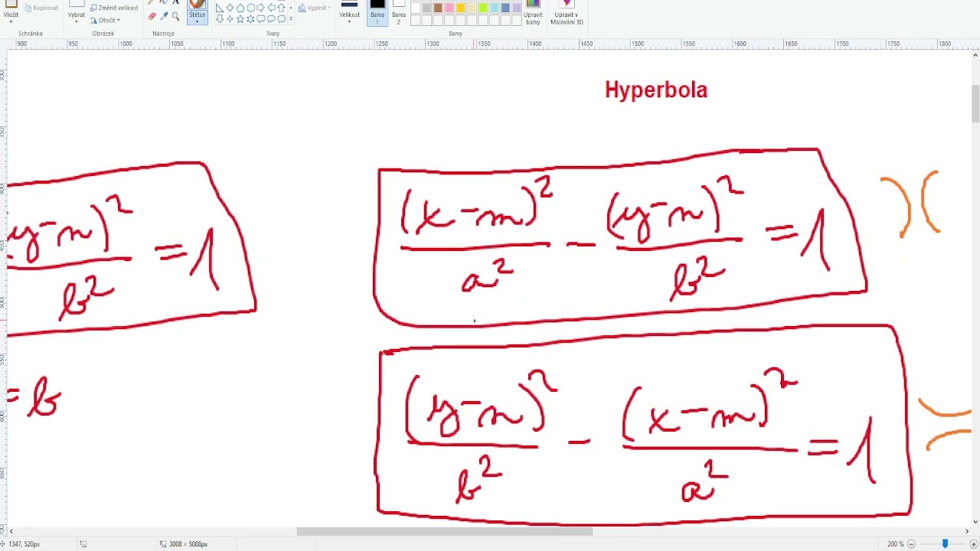Choose the rounded rectangular callout shape
This screenshot has width=980, height=551.
pos(260,19)
